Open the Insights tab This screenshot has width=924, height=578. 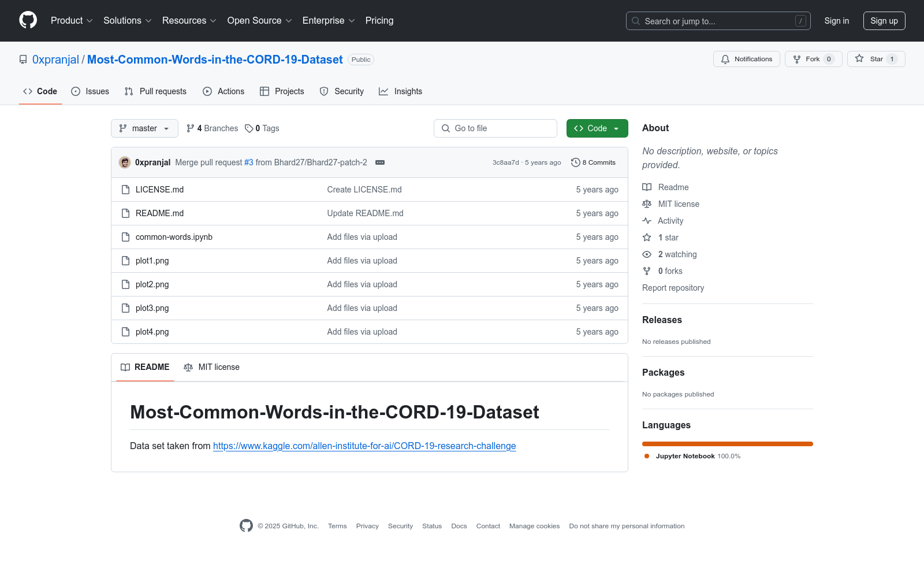pyautogui.click(x=401, y=91)
